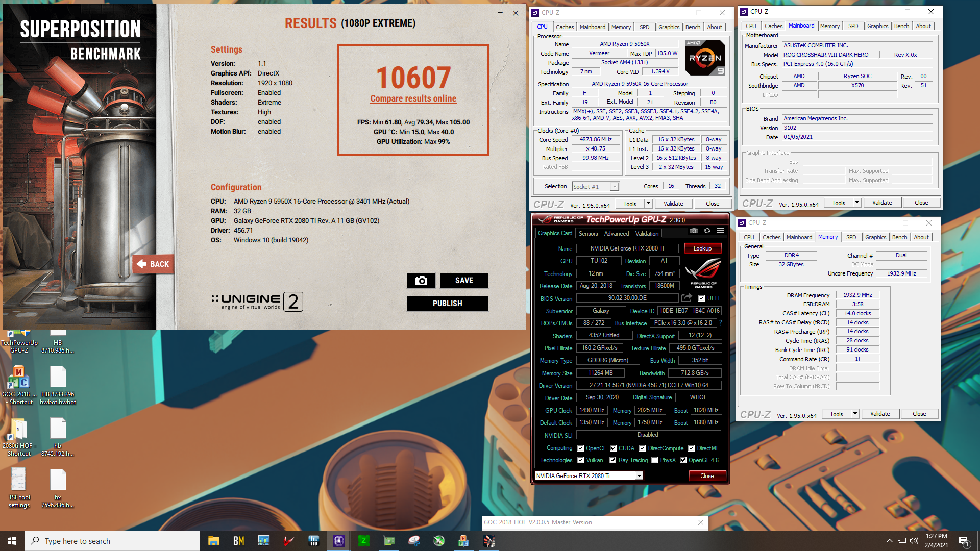980x551 pixels.
Task: Open TSE tool settings desktop file
Action: click(19, 489)
